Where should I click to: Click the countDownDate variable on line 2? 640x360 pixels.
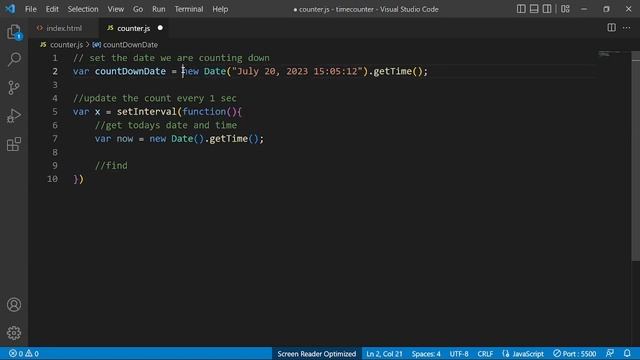tap(130, 71)
